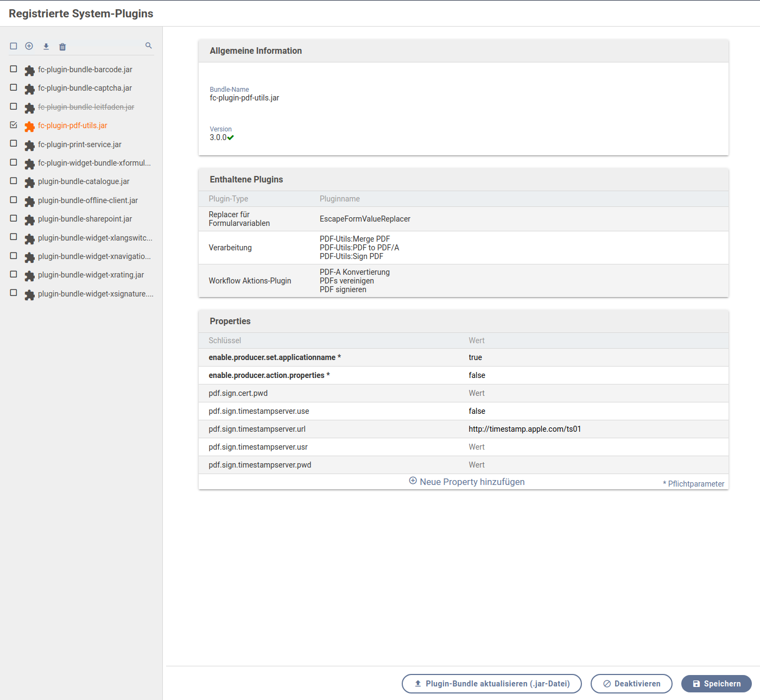Click the orange puzzle icon of fc-plugin-pdf-utils.jar
Image resolution: width=760 pixels, height=700 pixels.
29,127
